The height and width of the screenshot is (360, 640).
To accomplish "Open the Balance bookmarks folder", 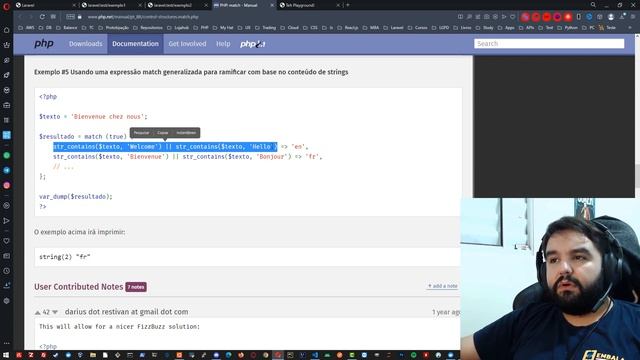I will click(67, 28).
